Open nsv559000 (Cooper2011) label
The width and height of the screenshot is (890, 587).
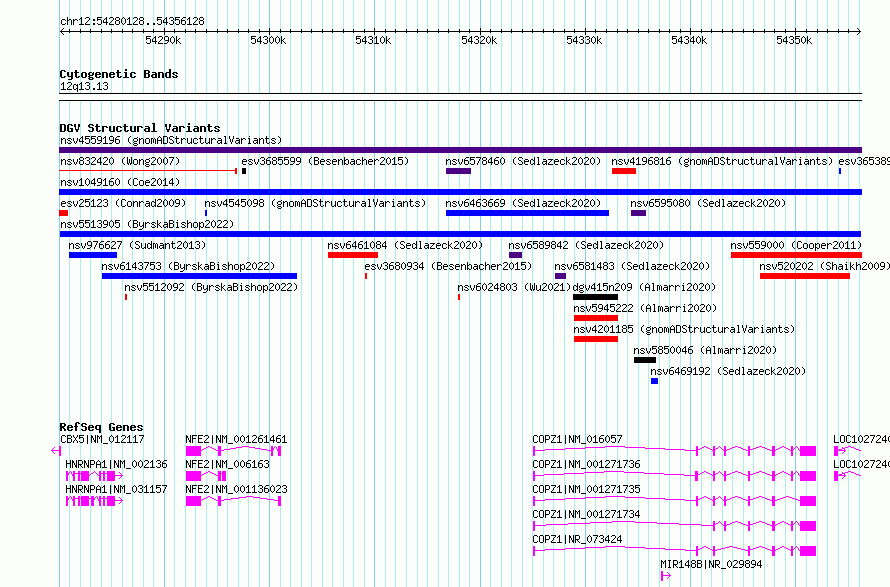click(796, 245)
